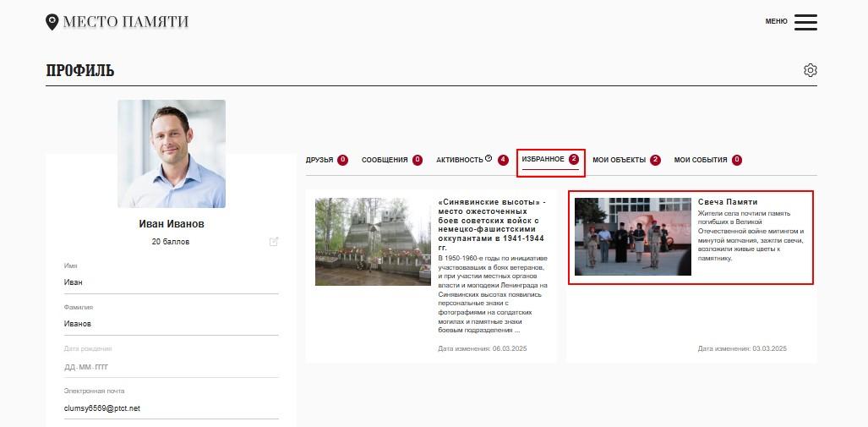Image resolution: width=868 pixels, height=427 pixels.
Task: Open «Синявинские высоты» article title
Action: [492, 225]
